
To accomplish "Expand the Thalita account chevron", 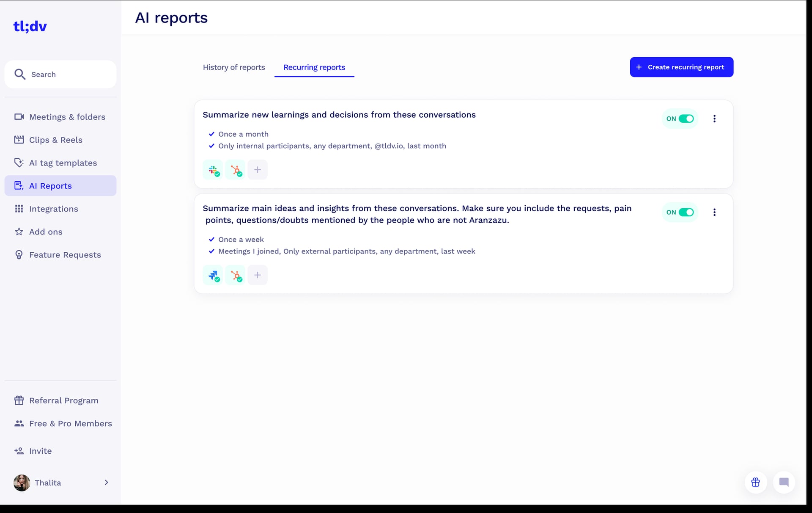I will 106,483.
